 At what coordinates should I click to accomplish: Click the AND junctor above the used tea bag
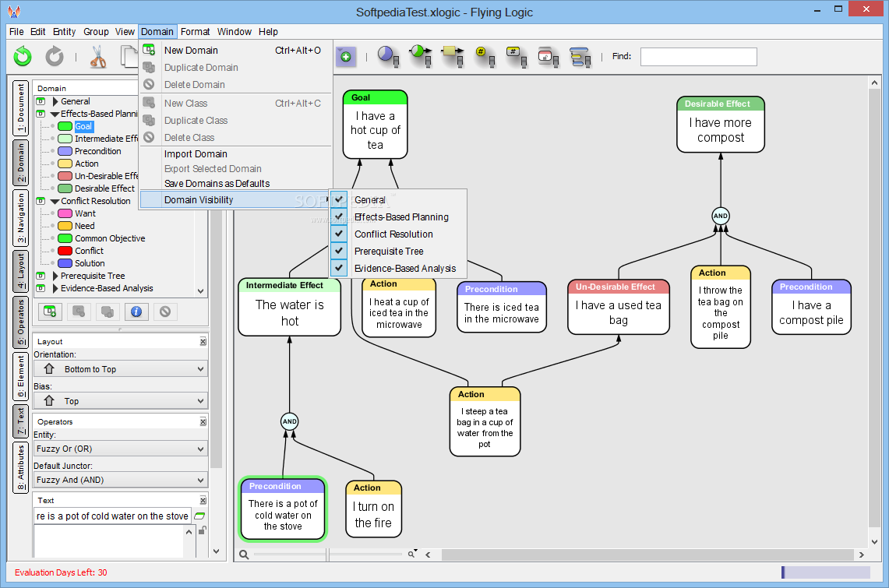[721, 216]
